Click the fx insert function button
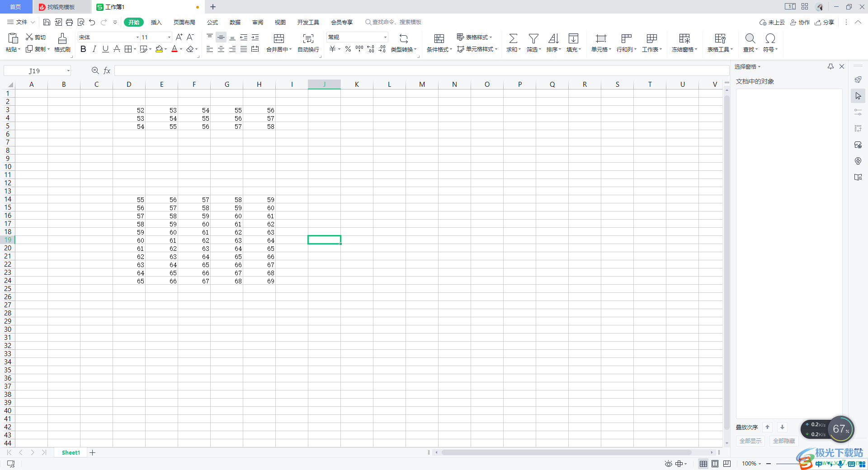This screenshot has height=470, width=868. tap(107, 70)
